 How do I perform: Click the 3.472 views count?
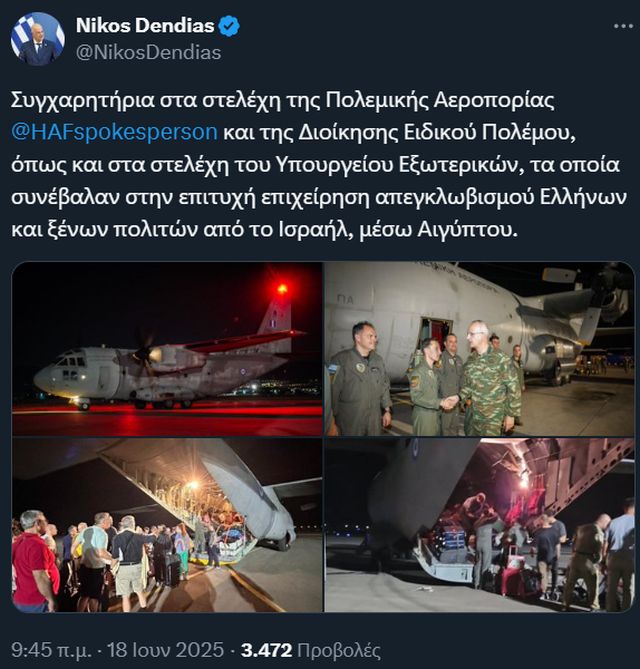(x=266, y=650)
